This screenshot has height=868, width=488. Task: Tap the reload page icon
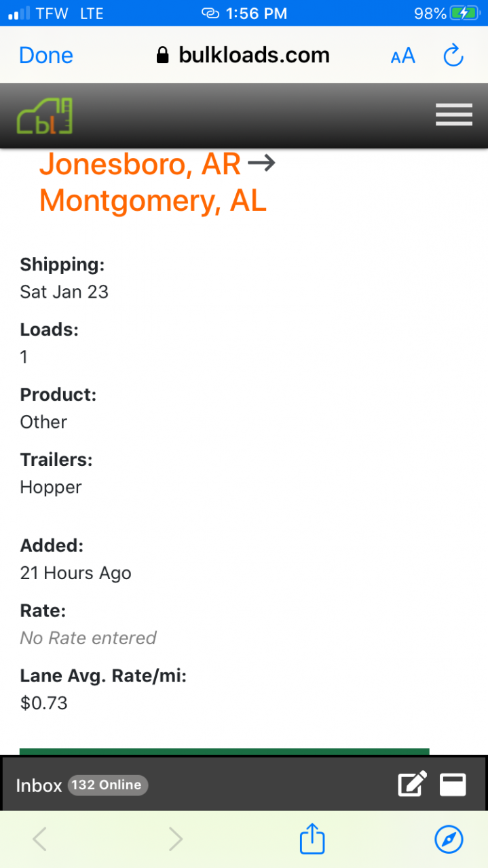point(453,56)
